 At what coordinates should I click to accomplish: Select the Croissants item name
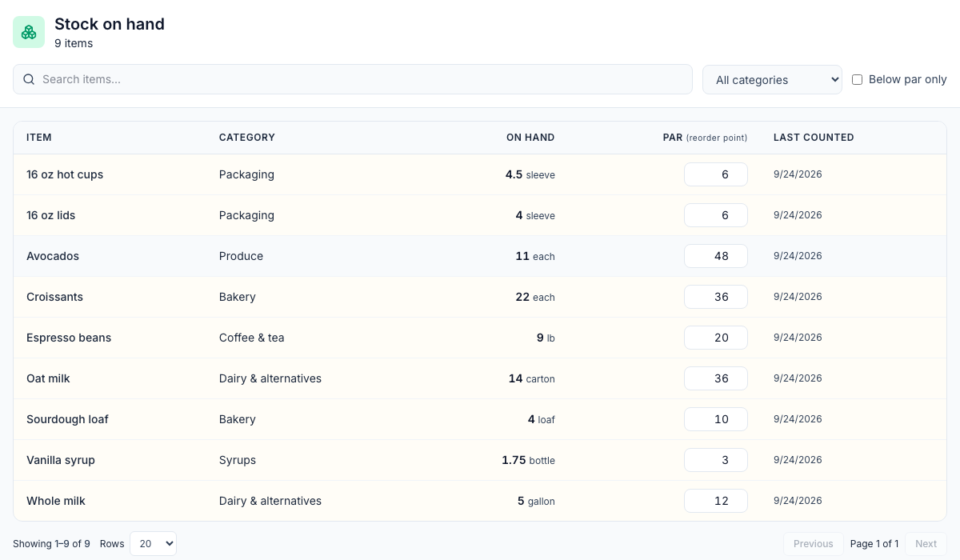pyautogui.click(x=54, y=297)
